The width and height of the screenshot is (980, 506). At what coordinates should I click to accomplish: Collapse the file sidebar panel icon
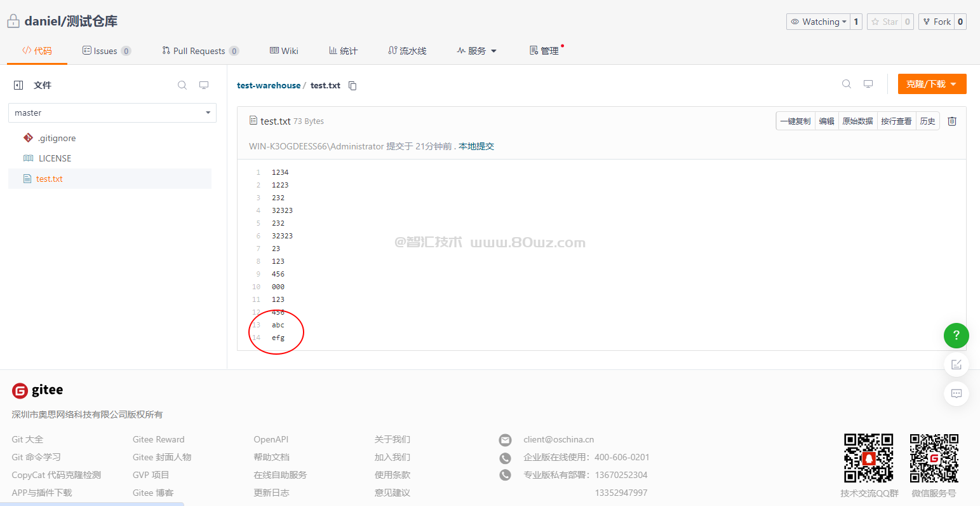tap(18, 85)
